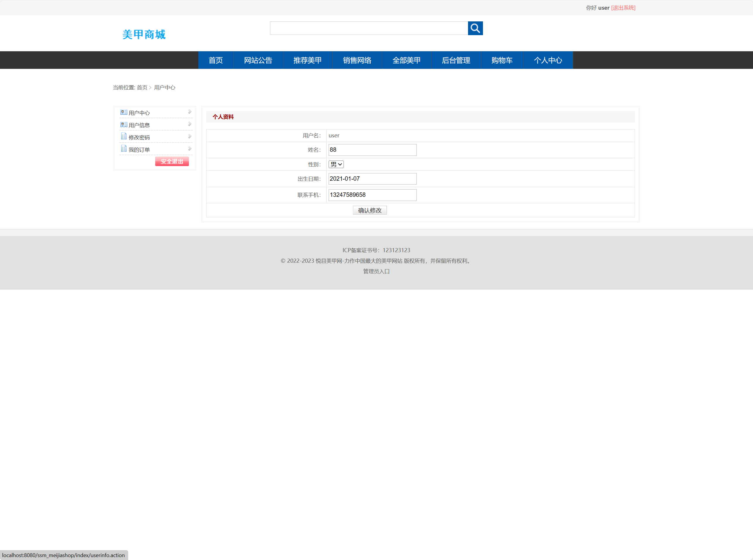This screenshot has height=560, width=753.
Task: Click the 美甲商城 logo
Action: 144,34
